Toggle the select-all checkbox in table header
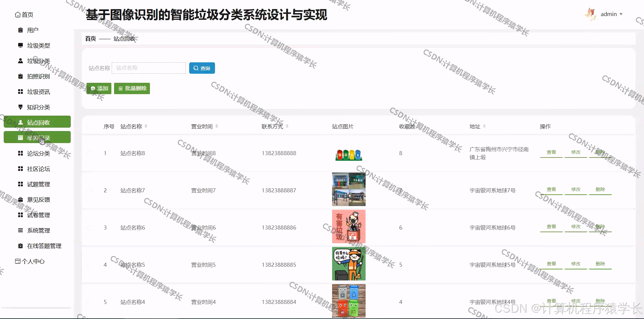The height and width of the screenshot is (319, 644). (x=89, y=126)
